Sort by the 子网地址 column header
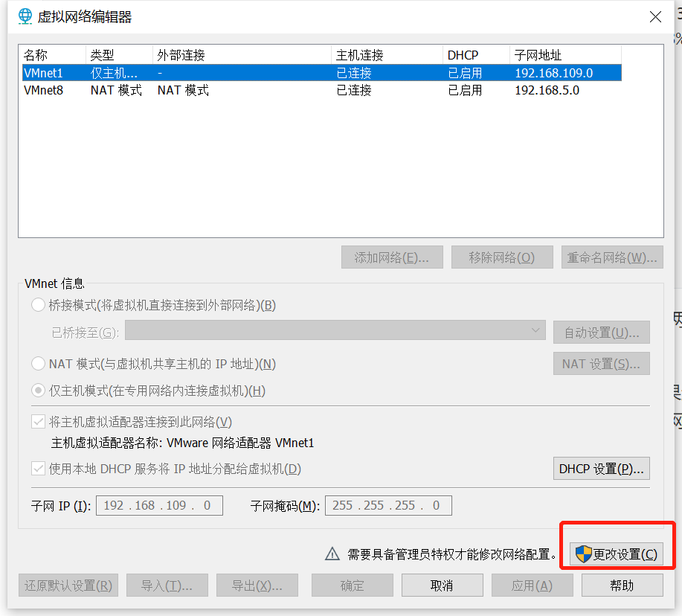Screen dimensions: 682x616 565,55
